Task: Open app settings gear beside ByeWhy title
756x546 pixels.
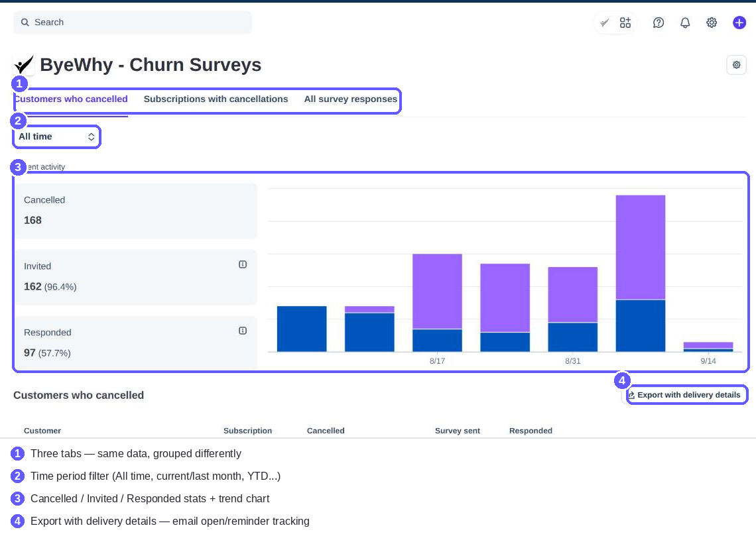Action: [736, 65]
